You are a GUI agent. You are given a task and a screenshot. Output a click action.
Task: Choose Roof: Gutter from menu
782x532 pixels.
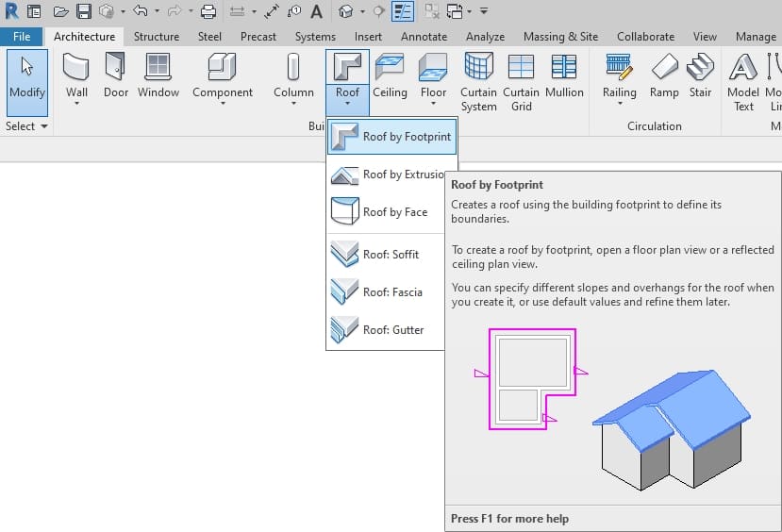(x=386, y=330)
